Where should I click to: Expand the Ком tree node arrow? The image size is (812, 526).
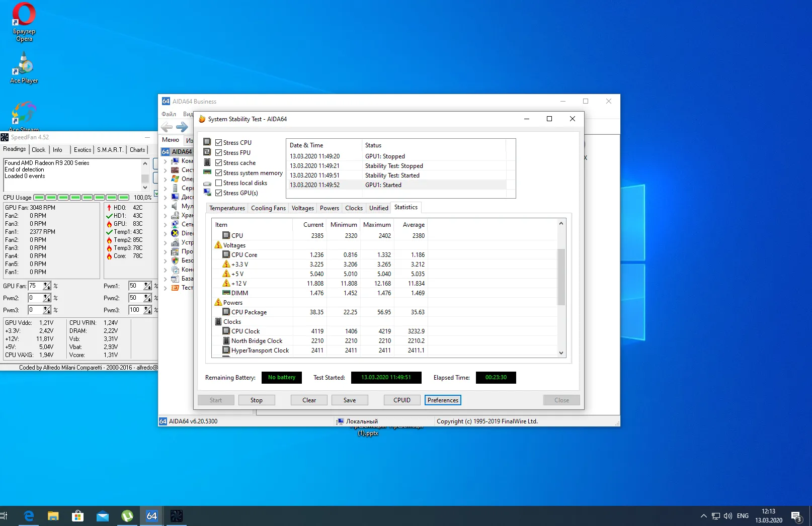point(165,161)
